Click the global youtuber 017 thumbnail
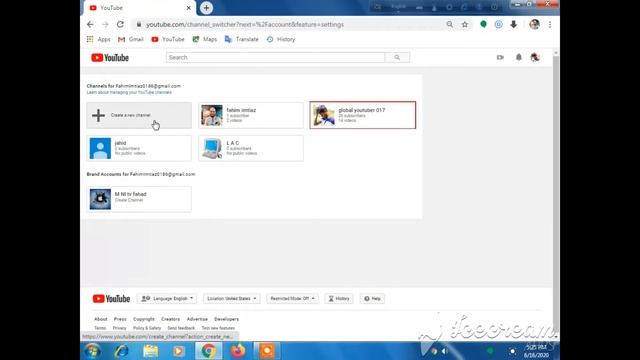640x360 pixels. click(x=324, y=116)
